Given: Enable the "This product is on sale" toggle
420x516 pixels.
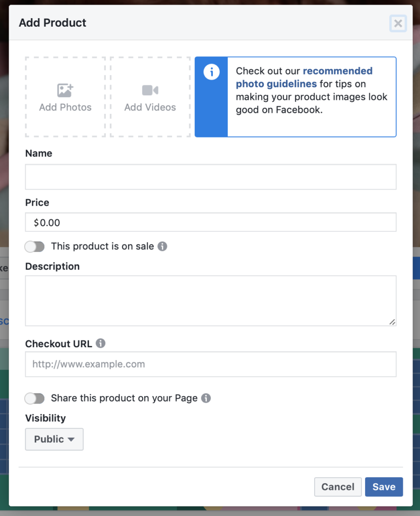Looking at the screenshot, I should click(34, 246).
